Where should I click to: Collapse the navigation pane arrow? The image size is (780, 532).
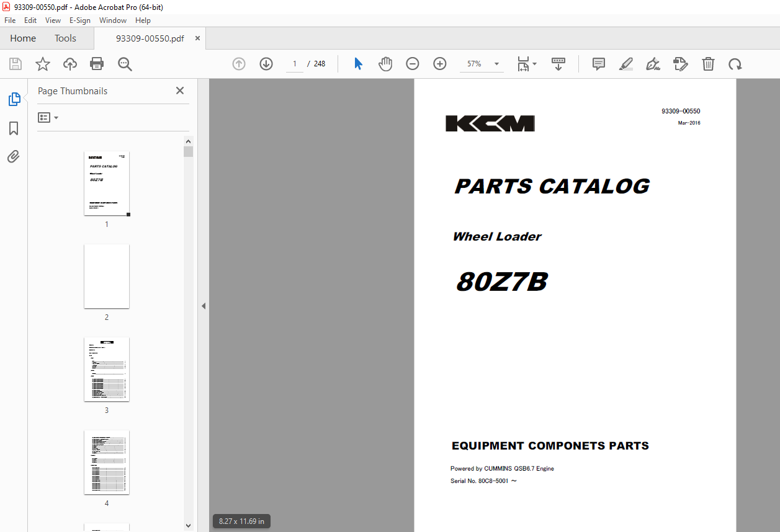click(x=204, y=306)
